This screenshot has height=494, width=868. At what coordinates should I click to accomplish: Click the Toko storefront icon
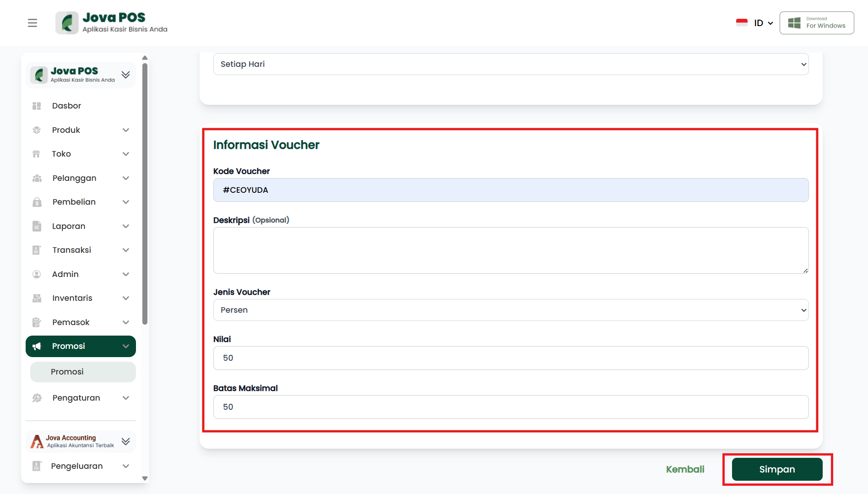(37, 154)
